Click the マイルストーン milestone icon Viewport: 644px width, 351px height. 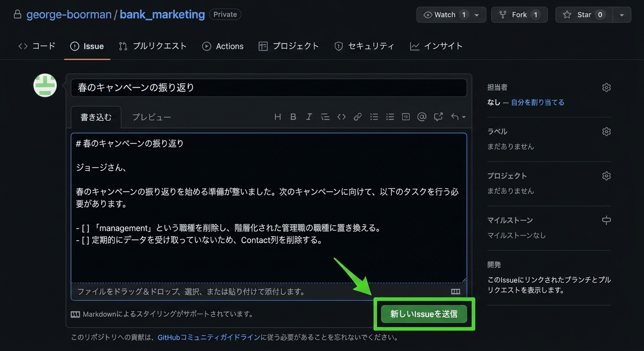(x=606, y=220)
